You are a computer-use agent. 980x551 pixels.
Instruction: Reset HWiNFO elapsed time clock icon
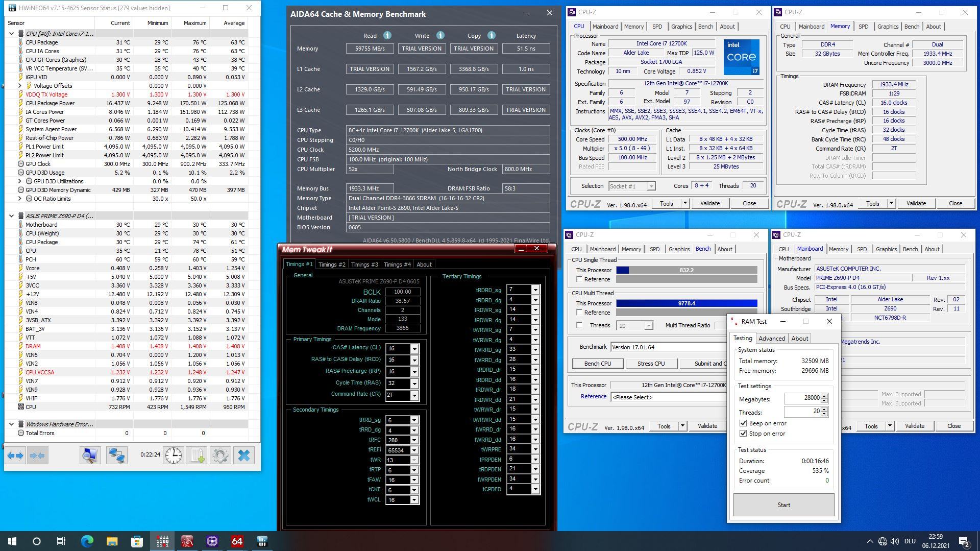(x=174, y=456)
